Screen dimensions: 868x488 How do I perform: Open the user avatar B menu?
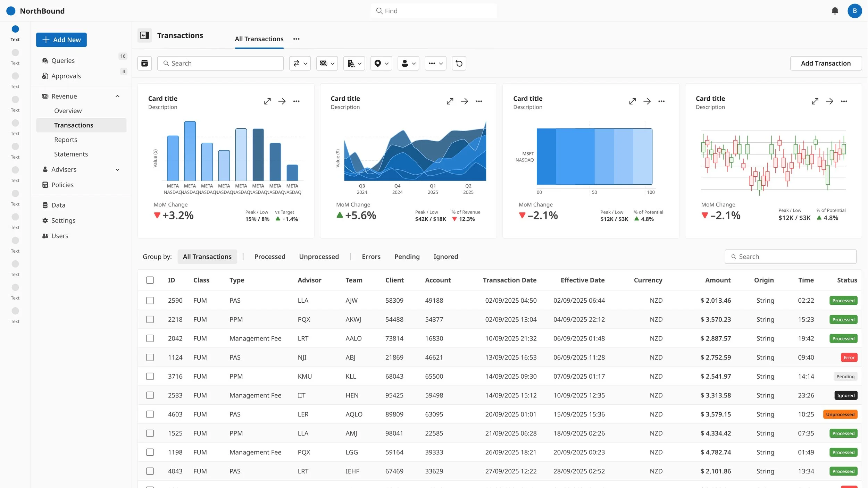(x=854, y=11)
